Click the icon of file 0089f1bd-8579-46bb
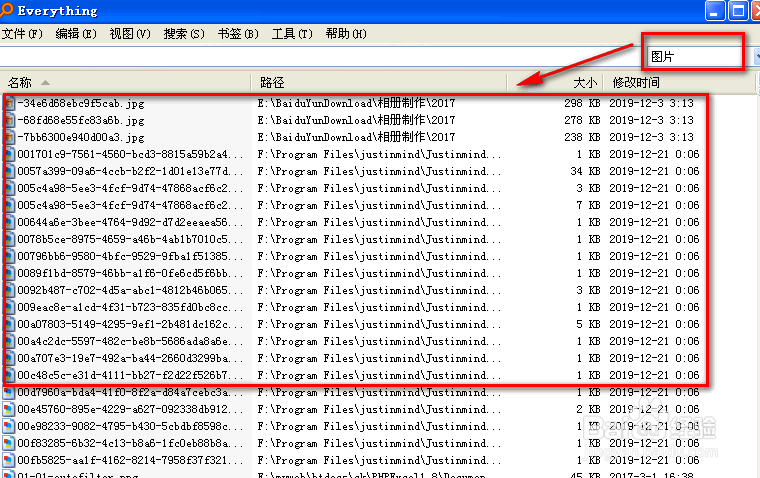 point(9,273)
